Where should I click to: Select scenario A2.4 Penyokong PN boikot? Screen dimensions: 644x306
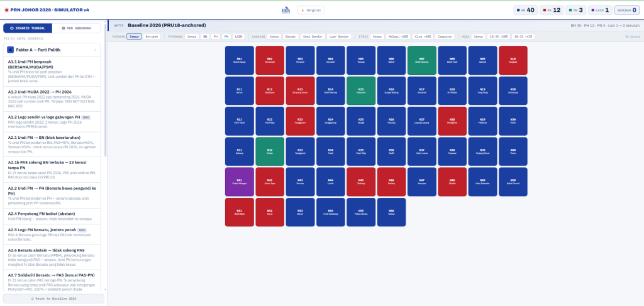click(x=53, y=216)
